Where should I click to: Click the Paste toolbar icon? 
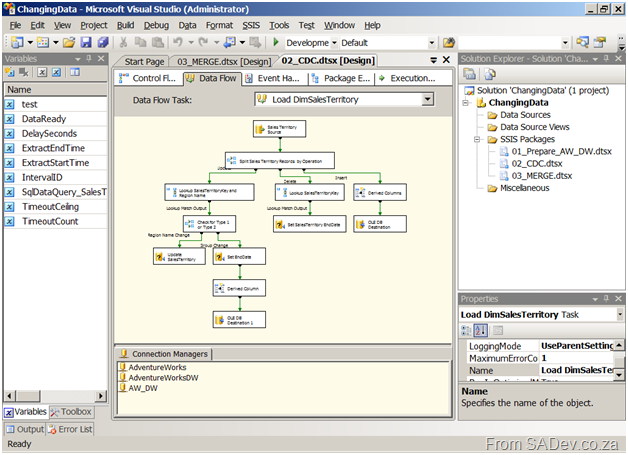tap(158, 42)
